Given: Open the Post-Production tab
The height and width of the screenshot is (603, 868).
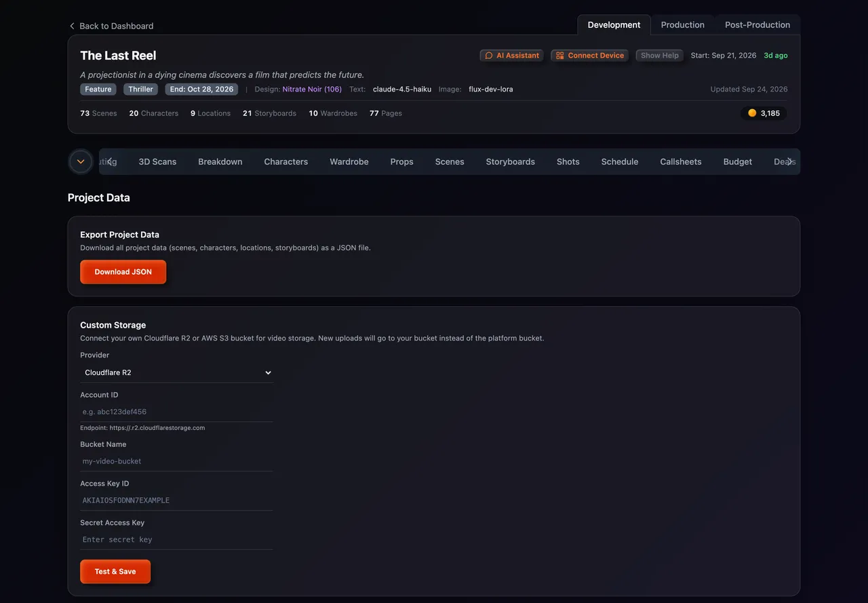Looking at the screenshot, I should (x=757, y=25).
